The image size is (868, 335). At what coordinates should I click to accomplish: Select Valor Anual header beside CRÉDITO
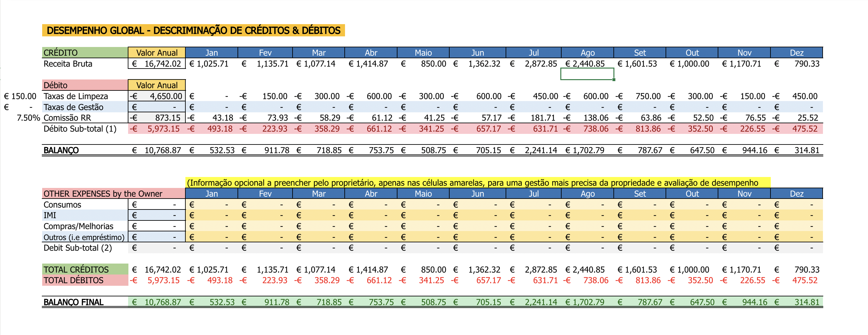tap(157, 52)
